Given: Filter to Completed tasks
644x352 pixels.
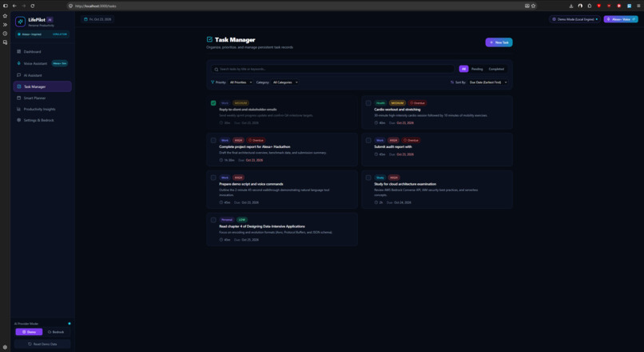Looking at the screenshot, I should (x=496, y=69).
